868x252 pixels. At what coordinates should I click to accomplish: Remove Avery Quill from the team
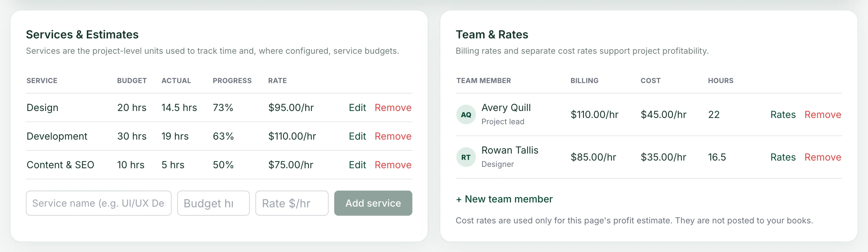click(823, 114)
